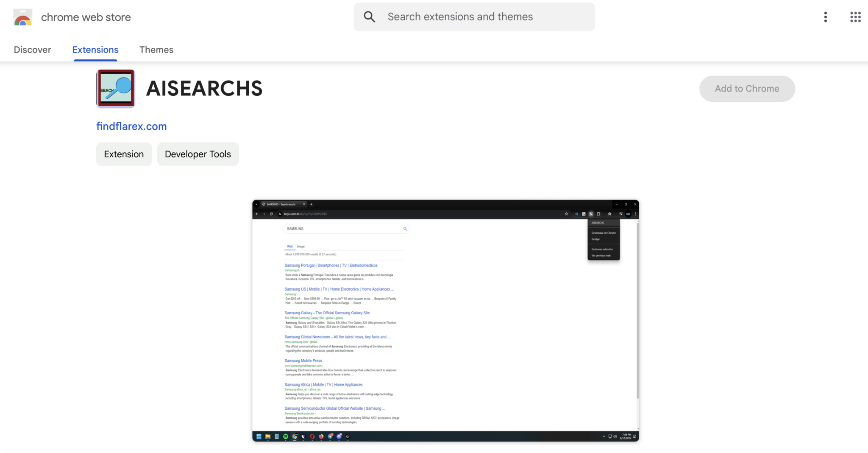Switch to the Themes tab

156,50
